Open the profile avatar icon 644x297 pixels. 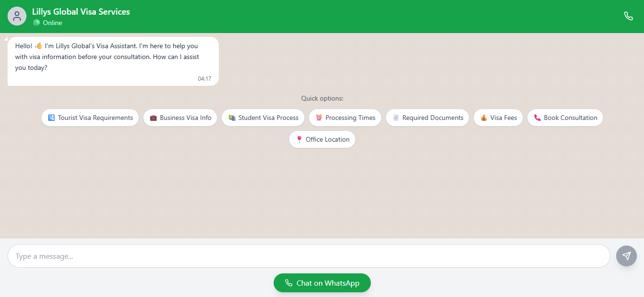[x=17, y=16]
